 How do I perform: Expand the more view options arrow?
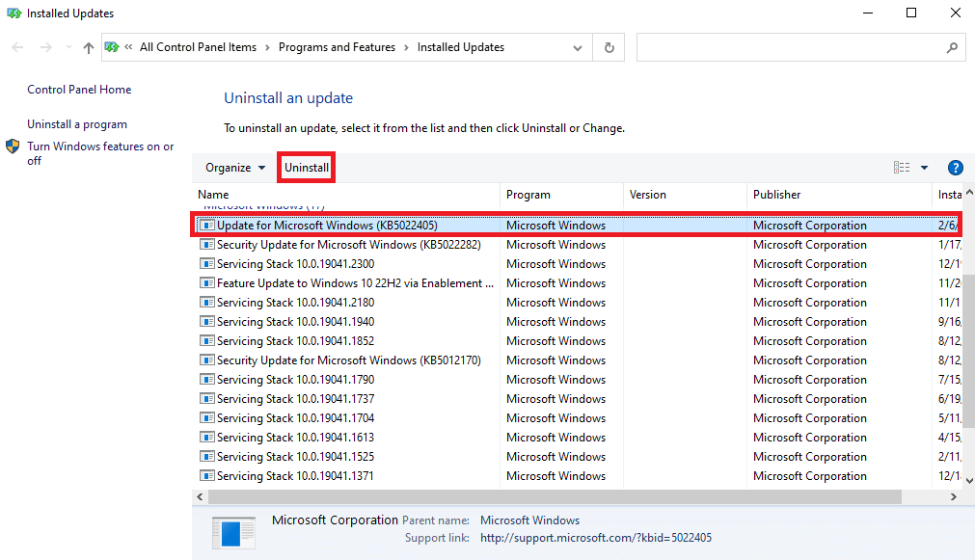pyautogui.click(x=924, y=168)
